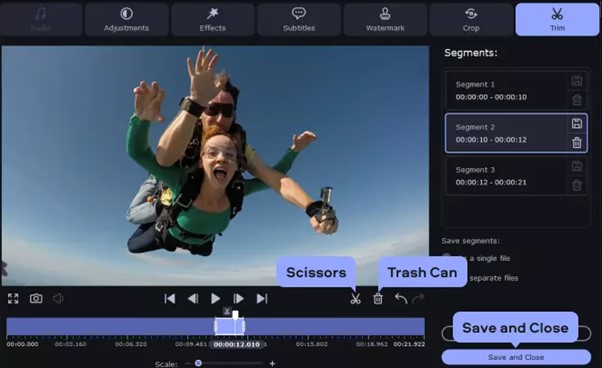Delete Segment 2 with trash icon
The image size is (602, 368).
point(577,143)
